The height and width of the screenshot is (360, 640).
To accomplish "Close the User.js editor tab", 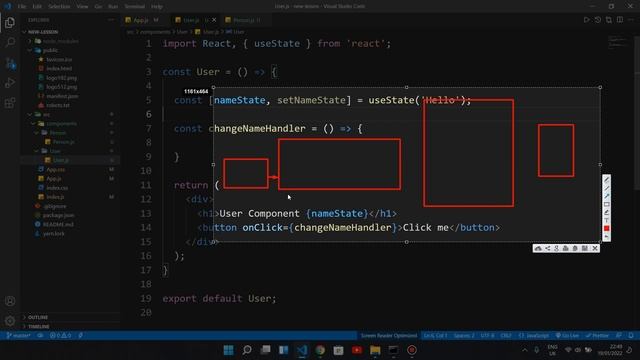I will click(214, 20).
